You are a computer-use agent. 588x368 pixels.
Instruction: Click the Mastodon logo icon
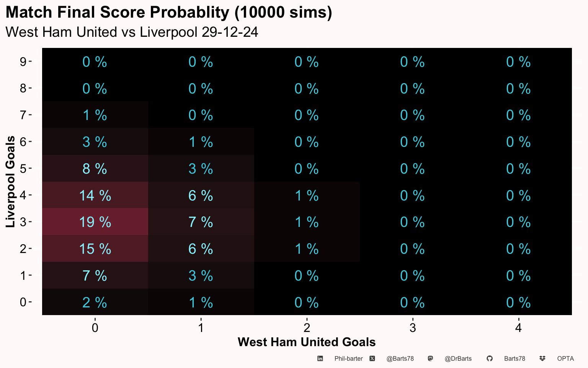pyautogui.click(x=430, y=359)
